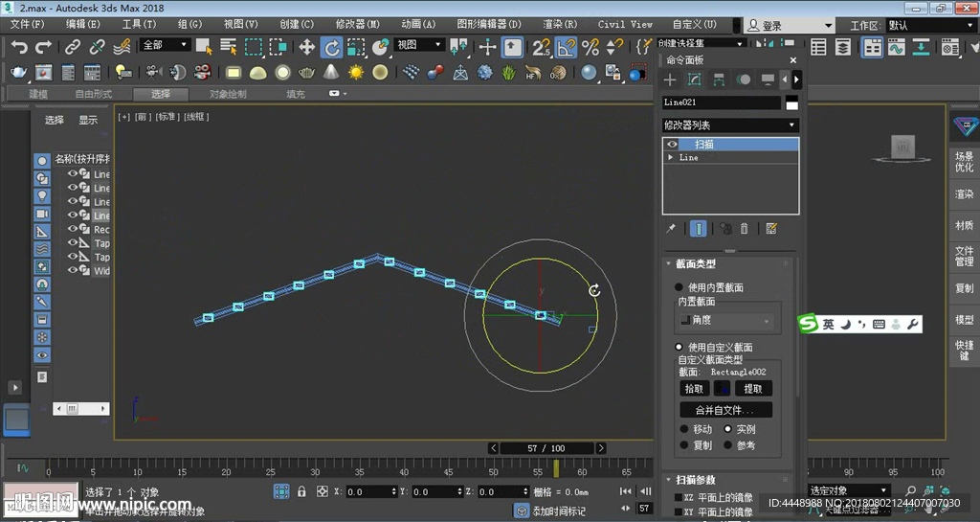The image size is (980, 522).
Task: Click the teapot Render Setup icon
Action: coord(19,73)
